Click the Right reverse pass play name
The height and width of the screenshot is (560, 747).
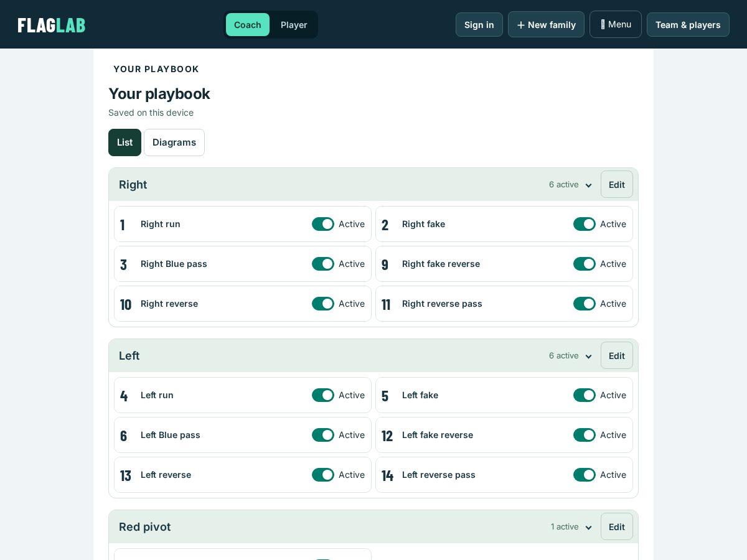point(442,304)
